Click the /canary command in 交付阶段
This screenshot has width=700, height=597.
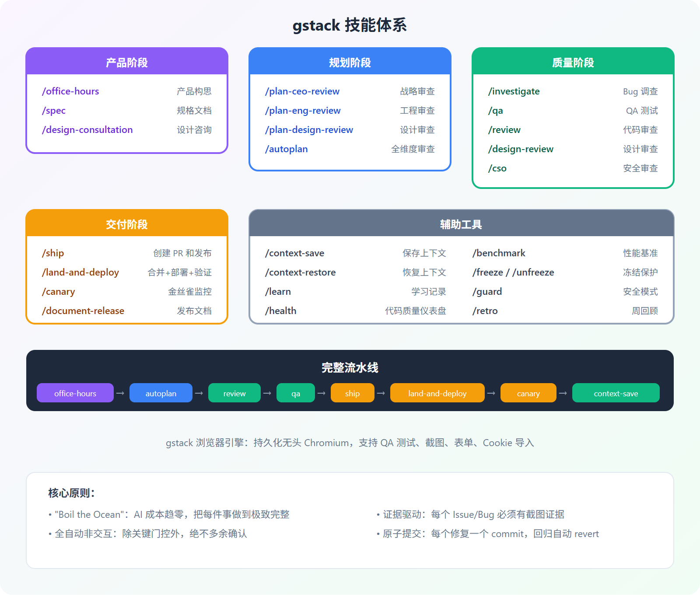59,291
